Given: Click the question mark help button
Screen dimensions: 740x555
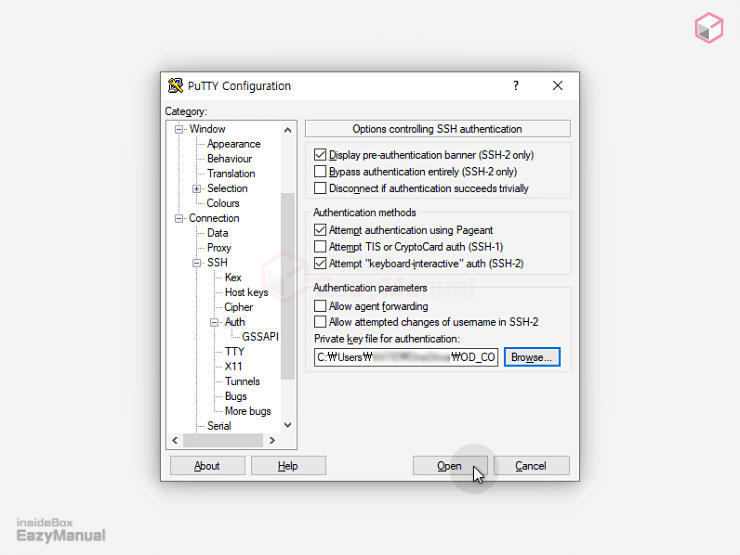Looking at the screenshot, I should point(516,85).
